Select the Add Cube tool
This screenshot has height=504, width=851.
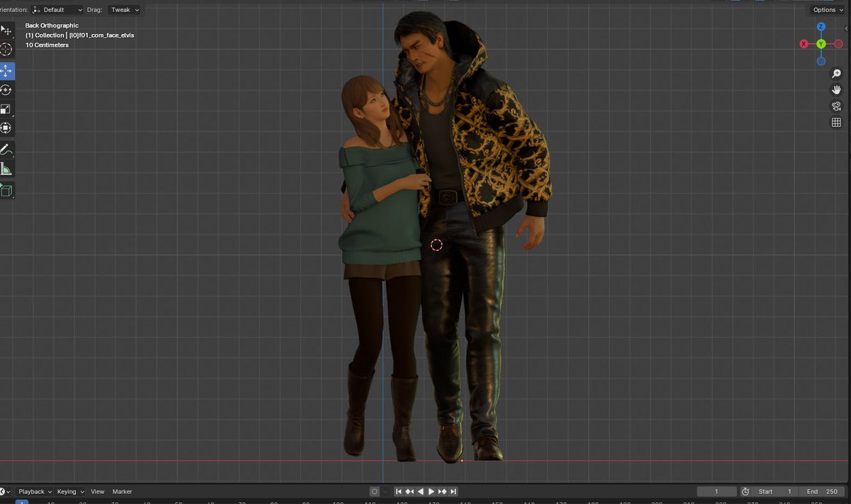pos(6,190)
